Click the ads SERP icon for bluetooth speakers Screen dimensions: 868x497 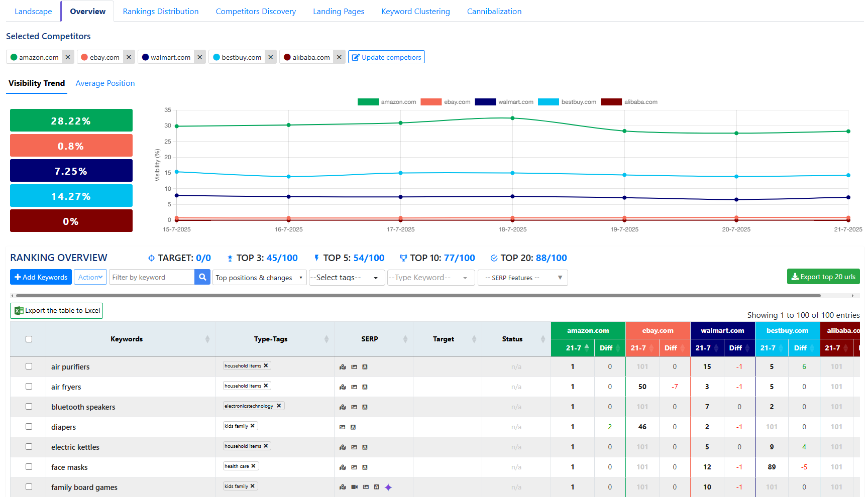point(365,407)
